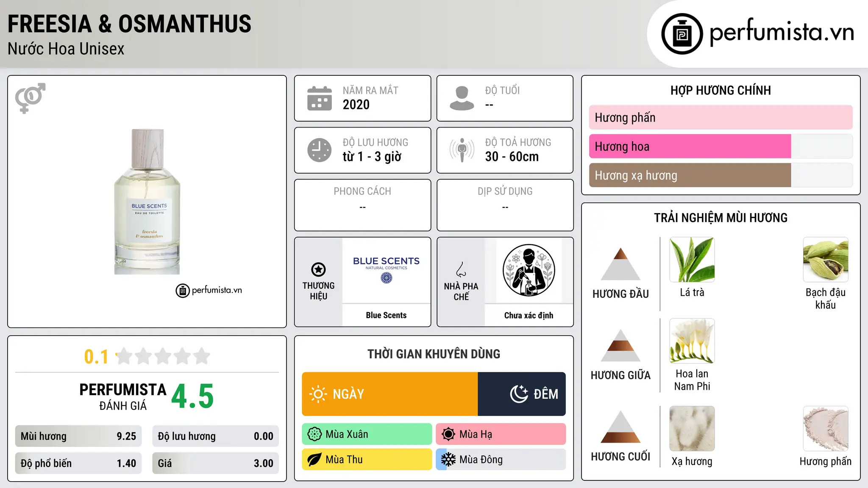
Task: Click the Độ phổ biến 1.40 score row
Action: pos(78,463)
